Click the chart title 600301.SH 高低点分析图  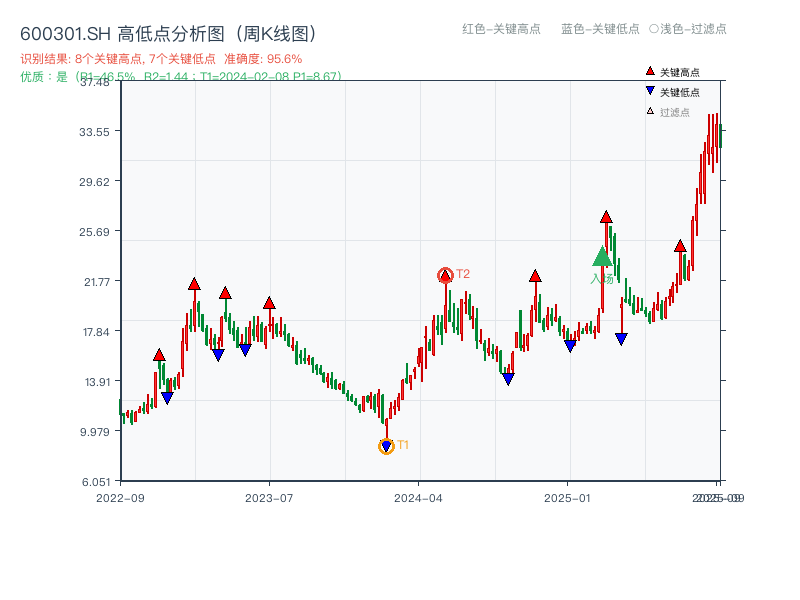(169, 34)
